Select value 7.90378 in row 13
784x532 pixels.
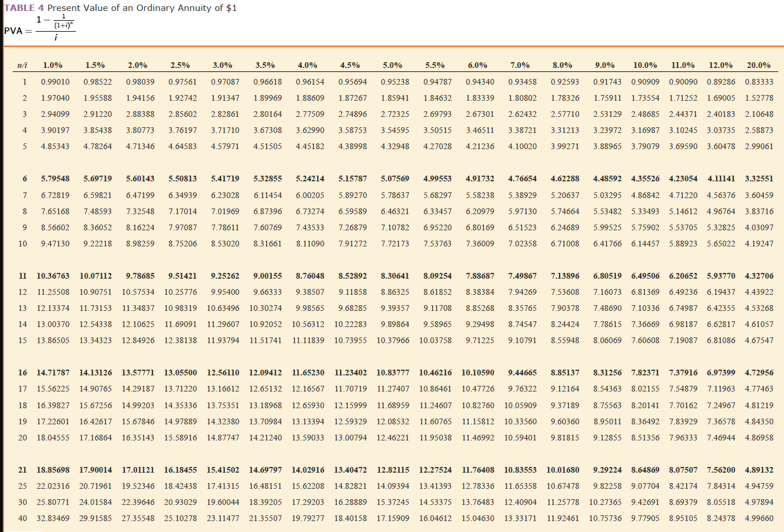565,308
